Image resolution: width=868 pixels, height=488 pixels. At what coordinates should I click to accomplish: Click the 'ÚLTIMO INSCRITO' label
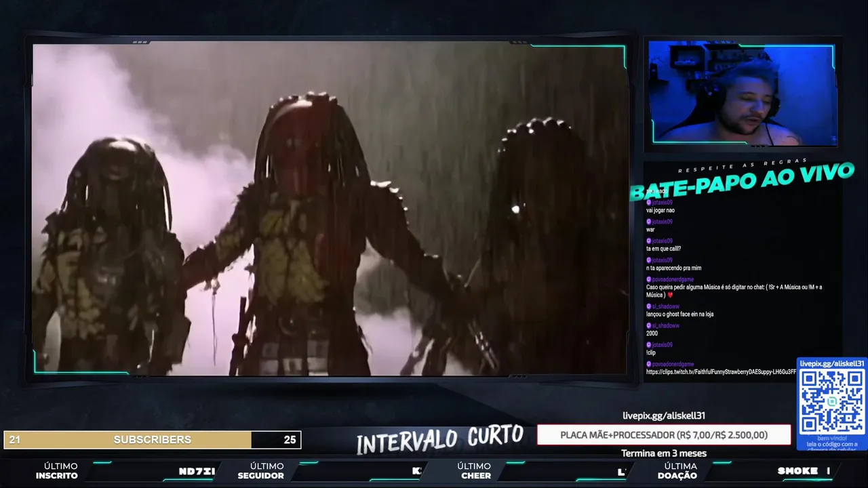tap(58, 471)
